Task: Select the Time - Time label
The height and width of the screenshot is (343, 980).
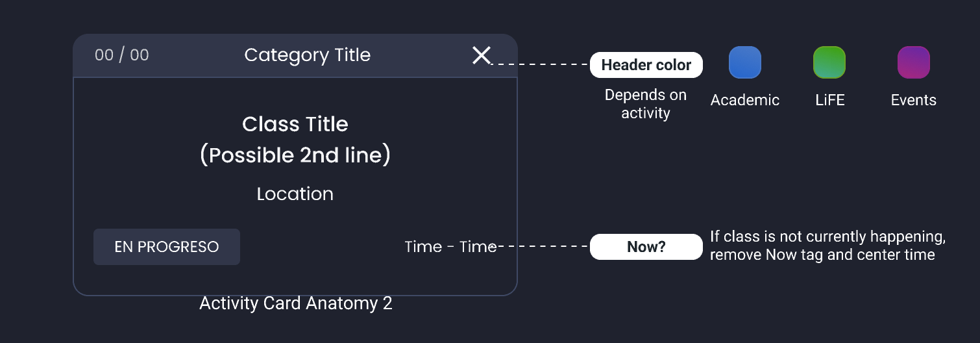Action: tap(450, 247)
